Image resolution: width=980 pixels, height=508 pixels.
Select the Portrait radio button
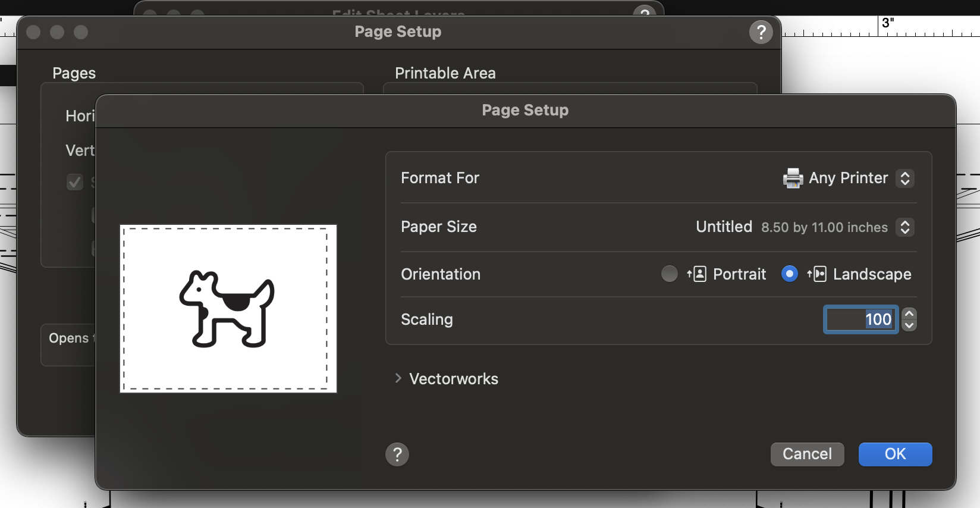pyautogui.click(x=670, y=274)
